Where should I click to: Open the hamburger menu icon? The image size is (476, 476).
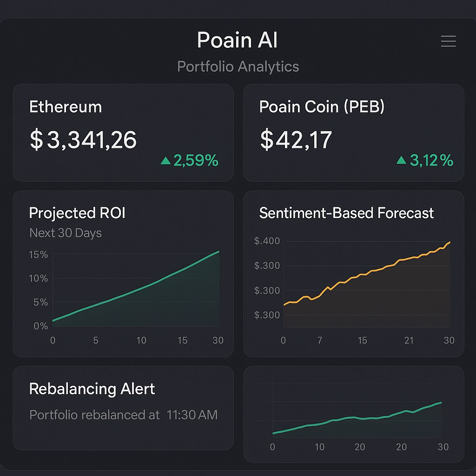tap(448, 41)
